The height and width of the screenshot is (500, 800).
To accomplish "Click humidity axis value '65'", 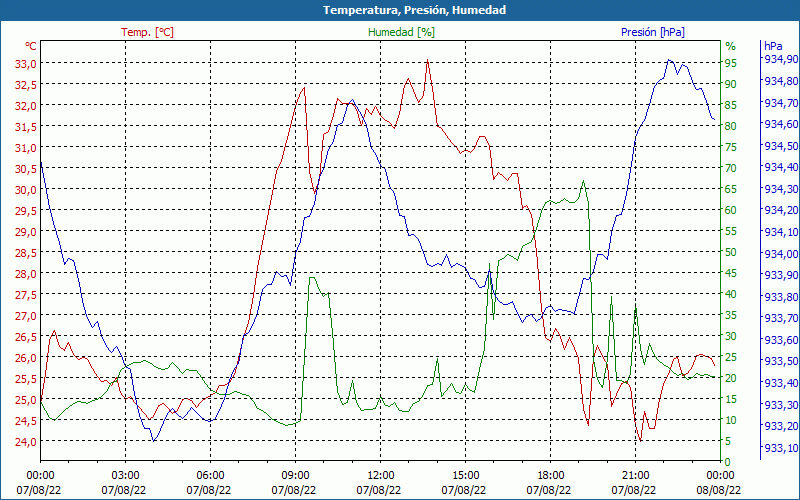I will (x=731, y=189).
